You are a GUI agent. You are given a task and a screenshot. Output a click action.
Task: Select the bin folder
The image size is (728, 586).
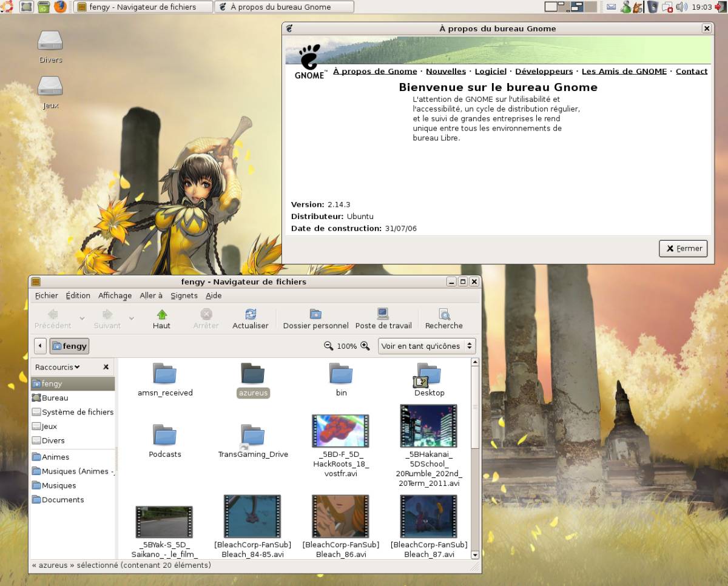point(341,380)
